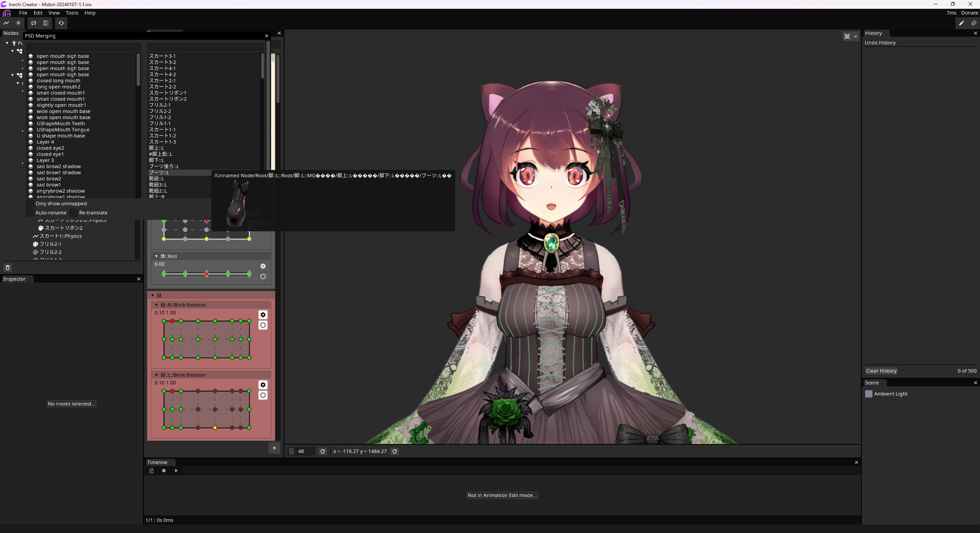The height and width of the screenshot is (533, 980).
Task: Select the link icon in top right corner
Action: pos(973,23)
